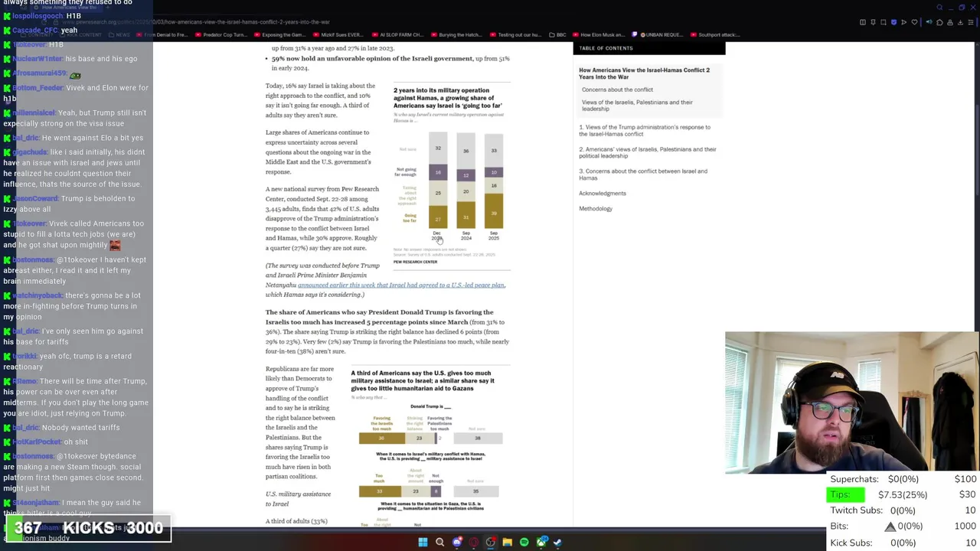Open File Explorer from the taskbar
The height and width of the screenshot is (551, 980).
(x=507, y=543)
